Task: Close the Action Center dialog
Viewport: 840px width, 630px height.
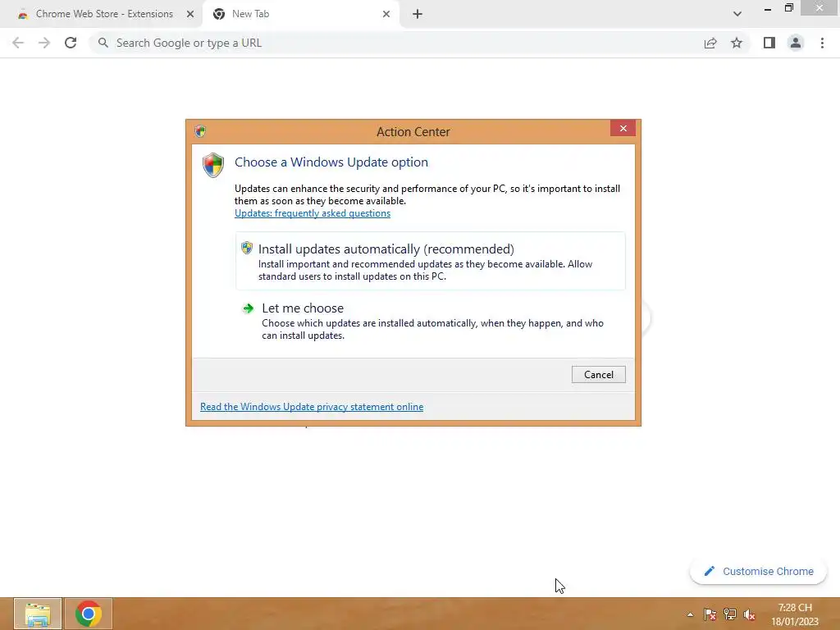Action: [x=623, y=128]
